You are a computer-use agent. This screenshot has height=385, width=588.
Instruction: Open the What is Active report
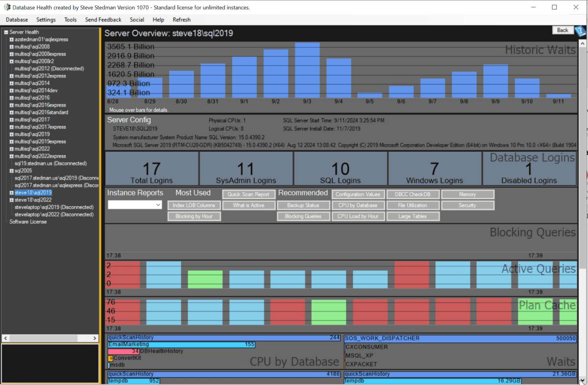coord(248,205)
